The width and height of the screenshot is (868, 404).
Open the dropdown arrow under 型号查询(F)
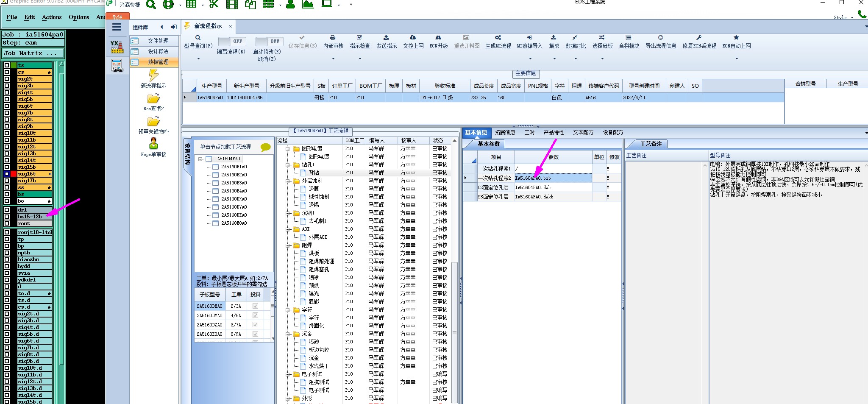click(198, 59)
